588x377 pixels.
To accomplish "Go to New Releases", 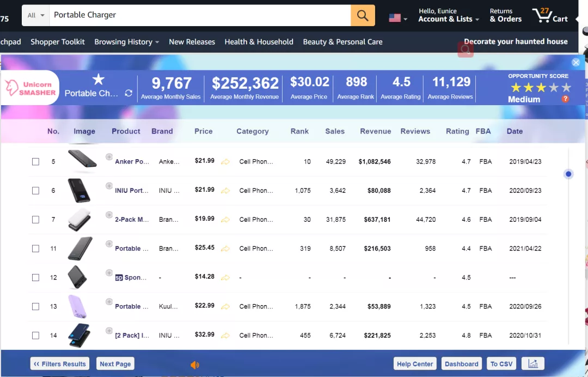I will pyautogui.click(x=192, y=41).
